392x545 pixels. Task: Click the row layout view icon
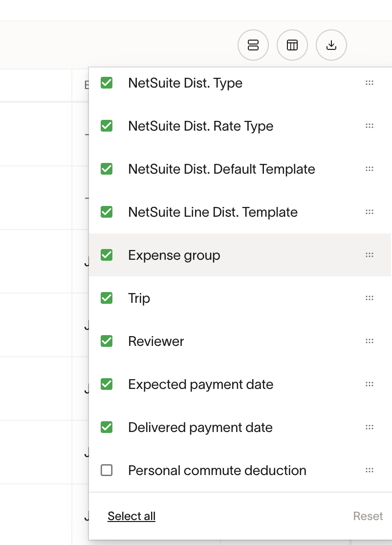253,45
